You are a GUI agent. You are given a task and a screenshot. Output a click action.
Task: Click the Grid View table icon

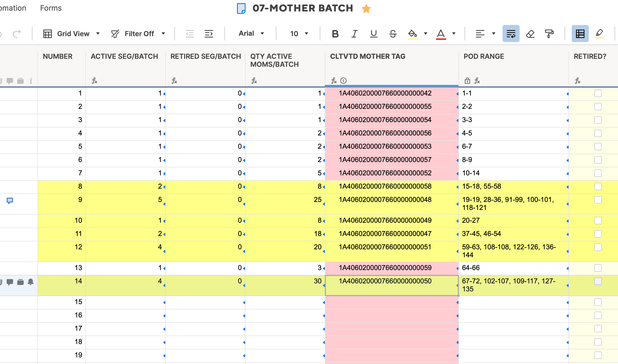point(48,34)
